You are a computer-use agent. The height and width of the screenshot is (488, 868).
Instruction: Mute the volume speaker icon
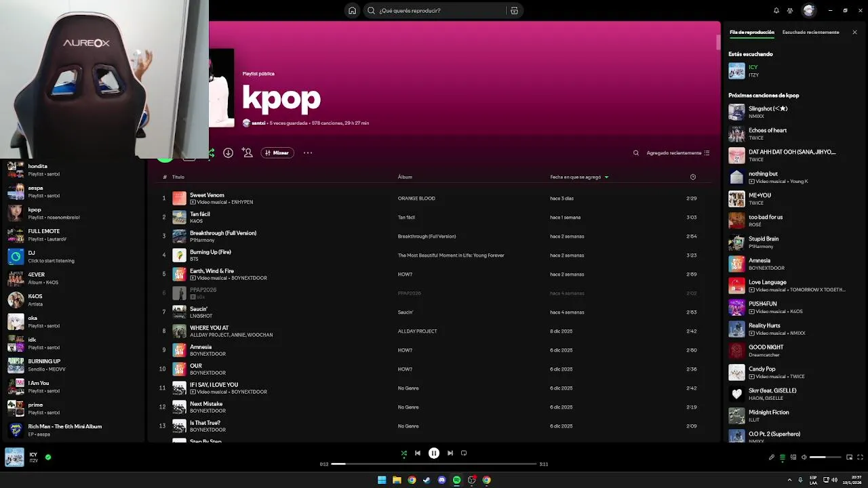click(804, 457)
